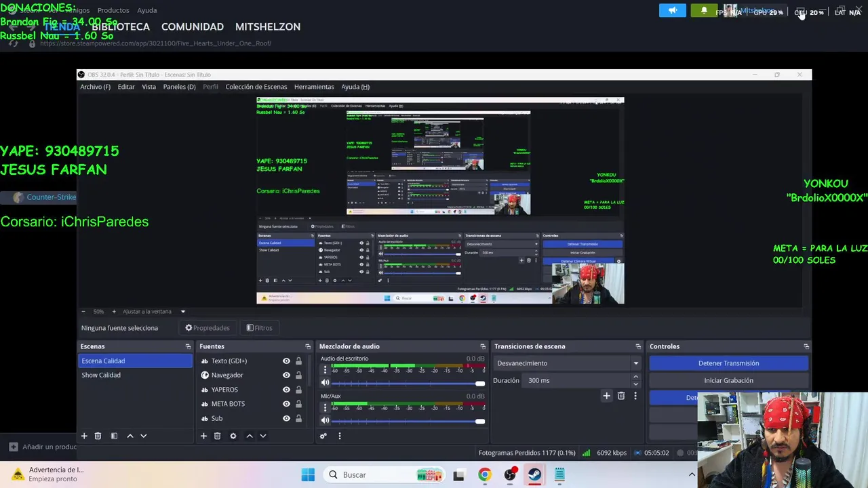Remove transition with trash icon
Image resolution: width=868 pixels, height=488 pixels.
[620, 396]
